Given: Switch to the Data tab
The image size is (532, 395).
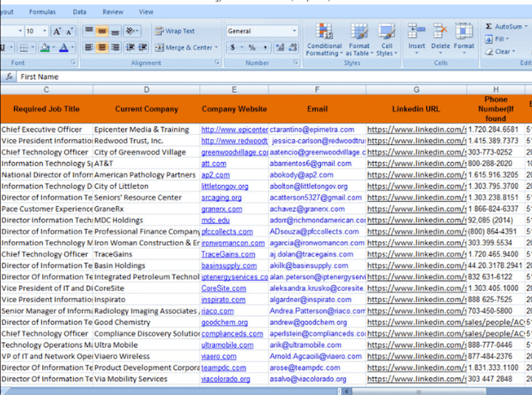Looking at the screenshot, I should click(x=79, y=12).
